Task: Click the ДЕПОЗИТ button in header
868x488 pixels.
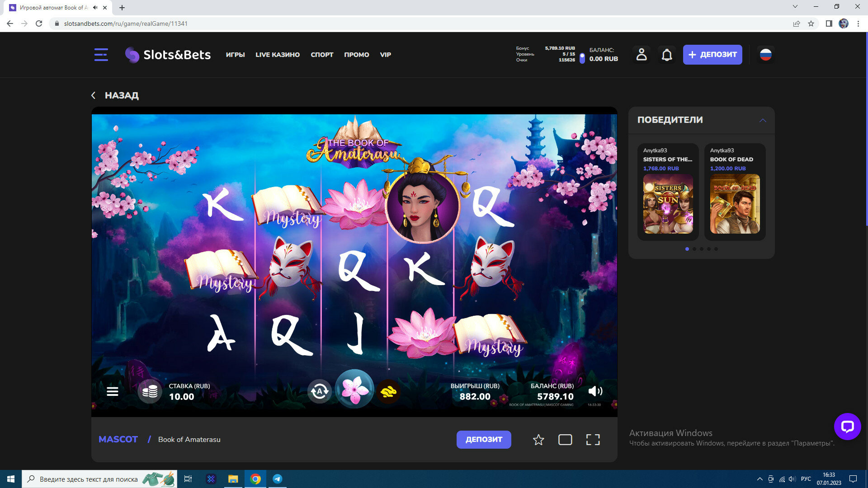Action: (x=712, y=55)
